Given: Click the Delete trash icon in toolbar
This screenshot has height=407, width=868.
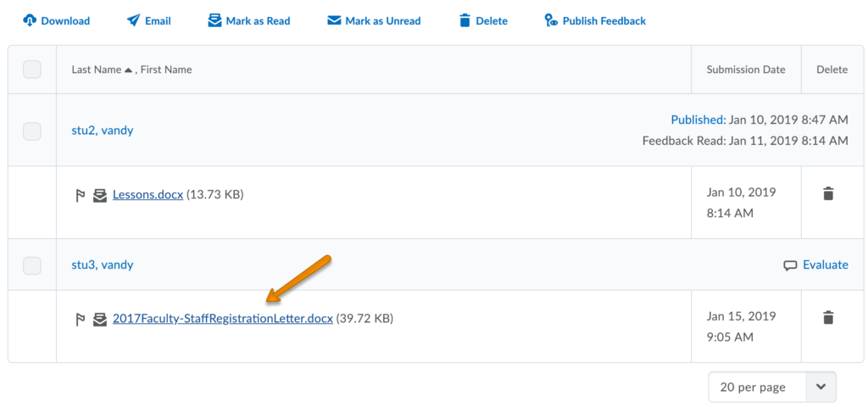Looking at the screenshot, I should pyautogui.click(x=465, y=20).
